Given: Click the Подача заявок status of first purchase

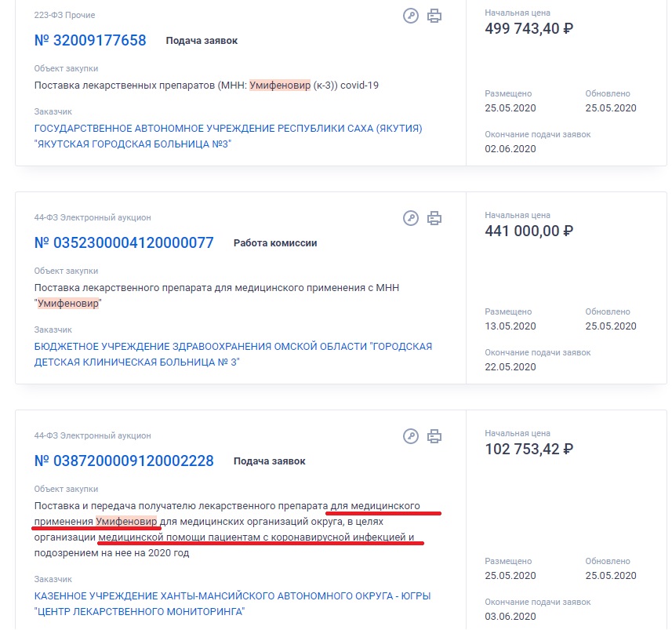Looking at the screenshot, I should pos(202,41).
